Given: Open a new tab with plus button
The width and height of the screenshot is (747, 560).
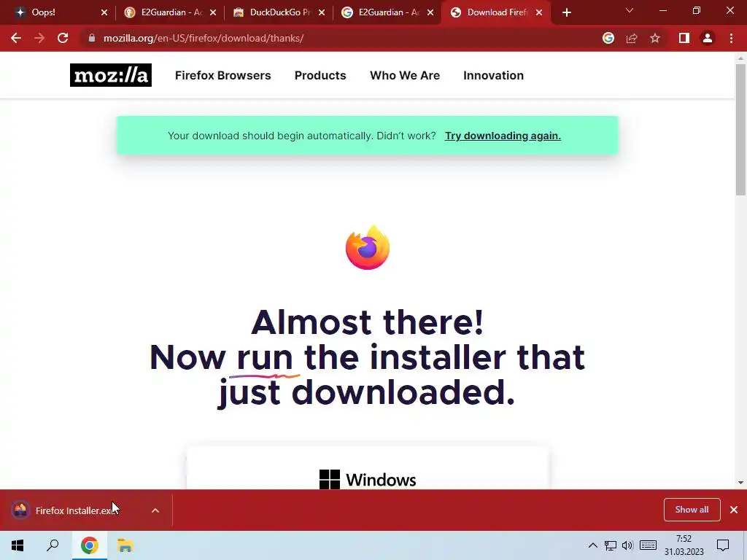Looking at the screenshot, I should [566, 12].
